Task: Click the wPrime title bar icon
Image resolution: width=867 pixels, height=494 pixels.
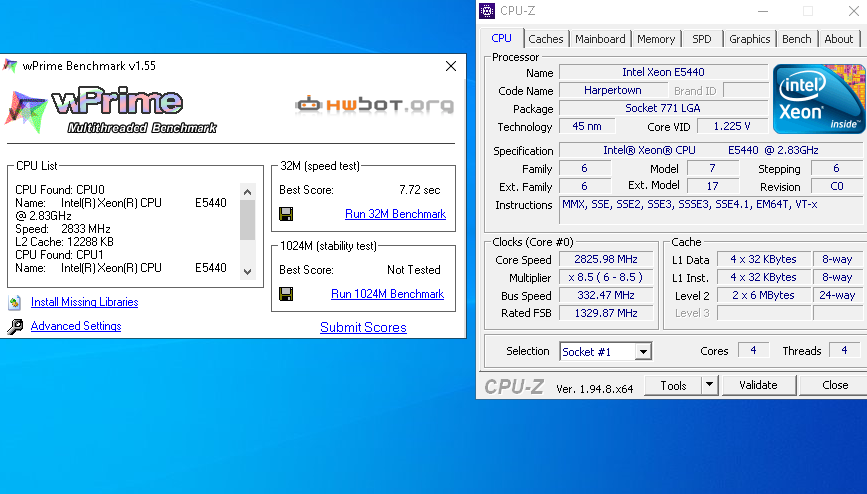Action: coord(10,66)
